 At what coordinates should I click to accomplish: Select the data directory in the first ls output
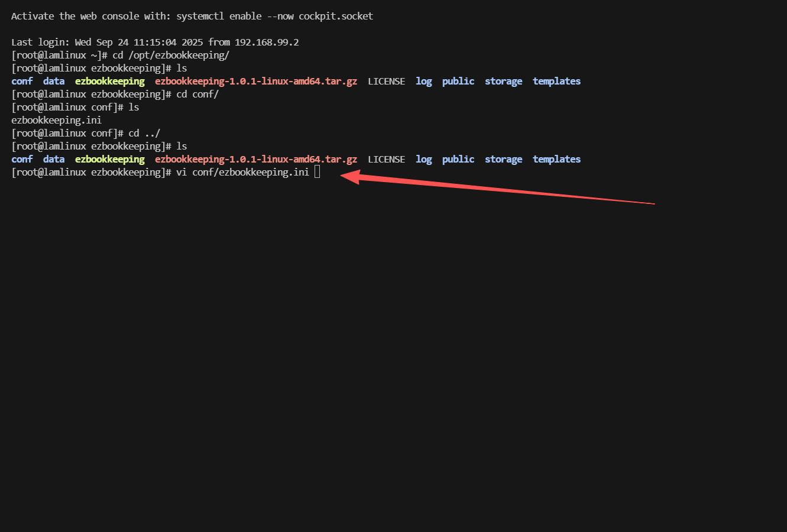tap(54, 81)
